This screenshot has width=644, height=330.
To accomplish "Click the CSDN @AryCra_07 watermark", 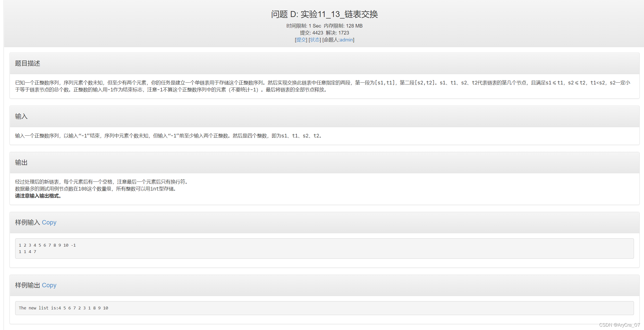I will [x=619, y=325].
